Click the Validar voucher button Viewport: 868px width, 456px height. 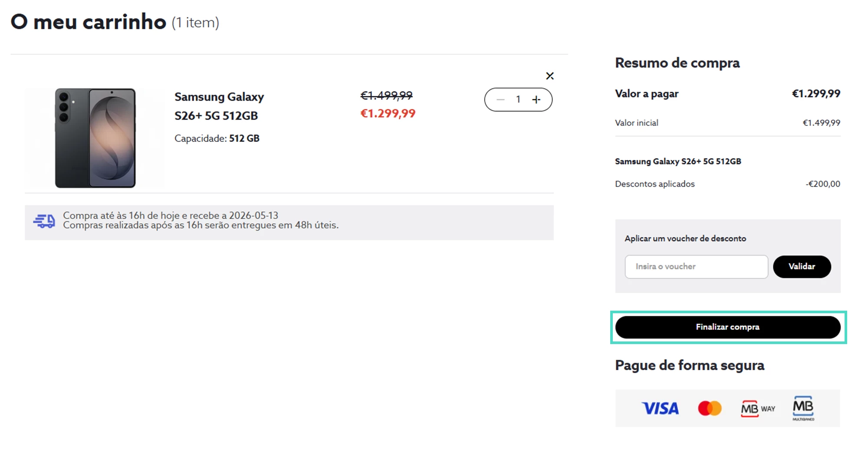802,266
